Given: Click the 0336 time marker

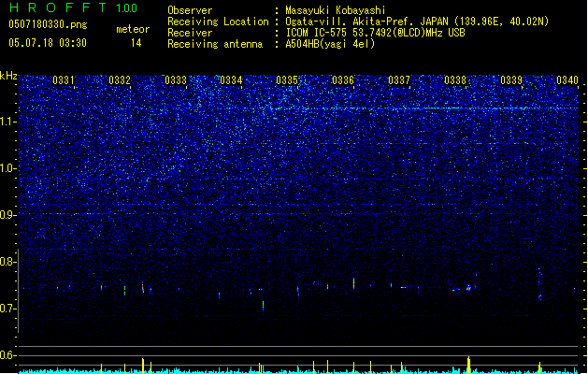Looking at the screenshot, I should pos(343,80).
